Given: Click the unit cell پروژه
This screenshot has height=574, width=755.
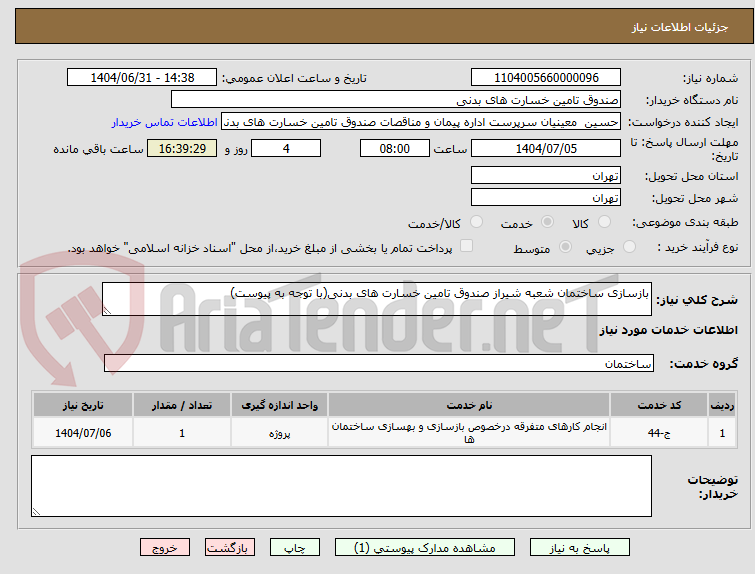Looking at the screenshot, I should click(279, 432).
